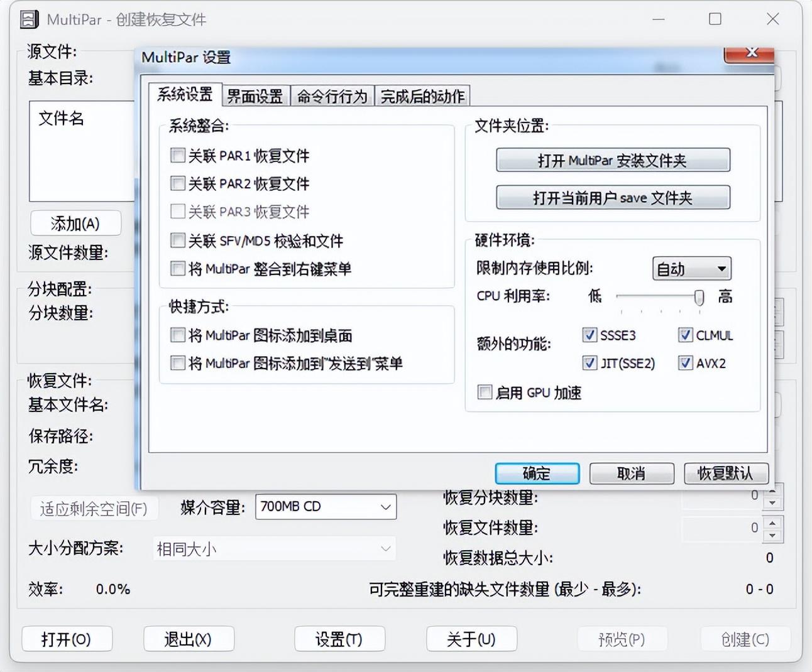Viewport: 812px width, 672px height.
Task: Click the MultiPar app icon in title bar
Action: point(29,19)
